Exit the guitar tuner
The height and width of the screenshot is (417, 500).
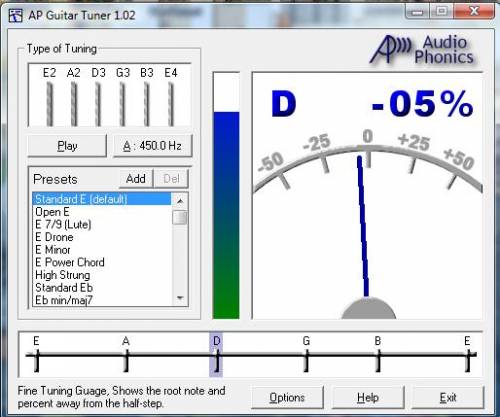tap(448, 397)
